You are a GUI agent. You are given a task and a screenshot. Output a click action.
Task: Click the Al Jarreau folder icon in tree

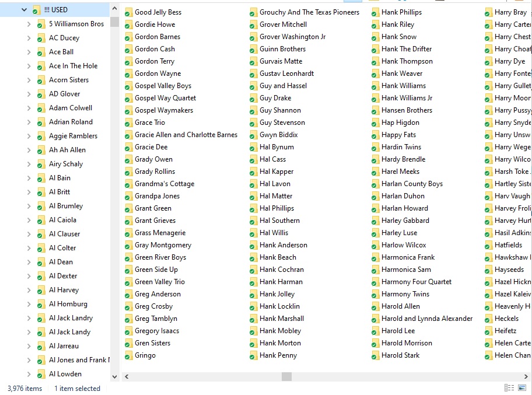[x=41, y=346]
